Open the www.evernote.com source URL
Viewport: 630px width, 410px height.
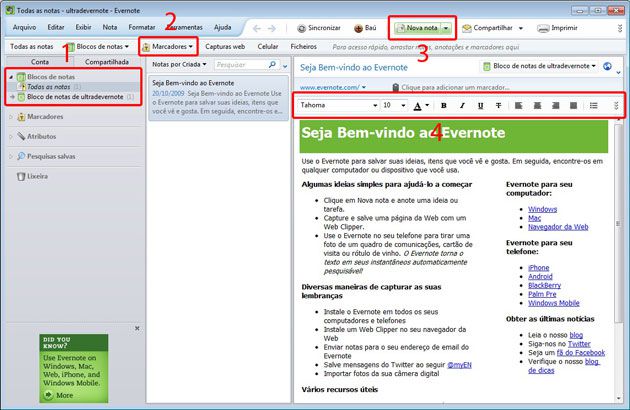point(329,87)
